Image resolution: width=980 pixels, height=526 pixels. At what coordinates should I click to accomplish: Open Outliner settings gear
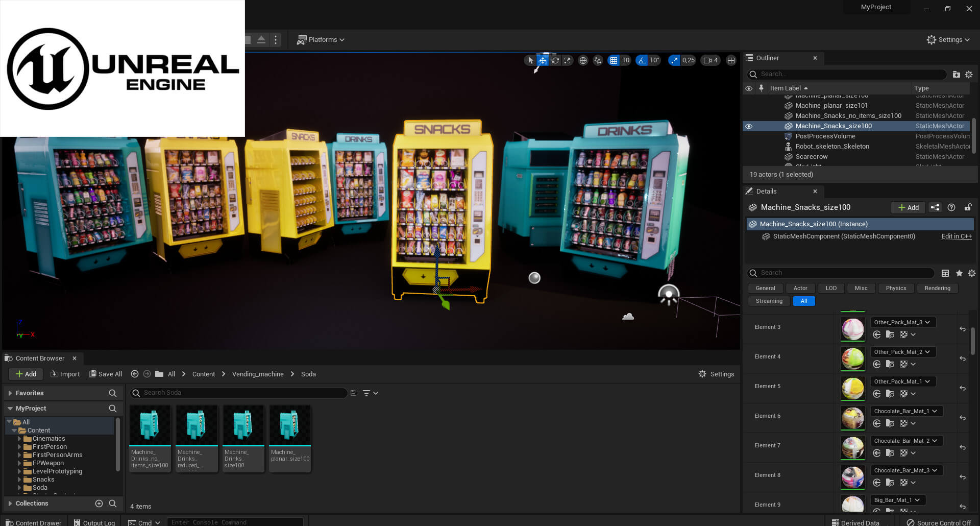pos(969,75)
